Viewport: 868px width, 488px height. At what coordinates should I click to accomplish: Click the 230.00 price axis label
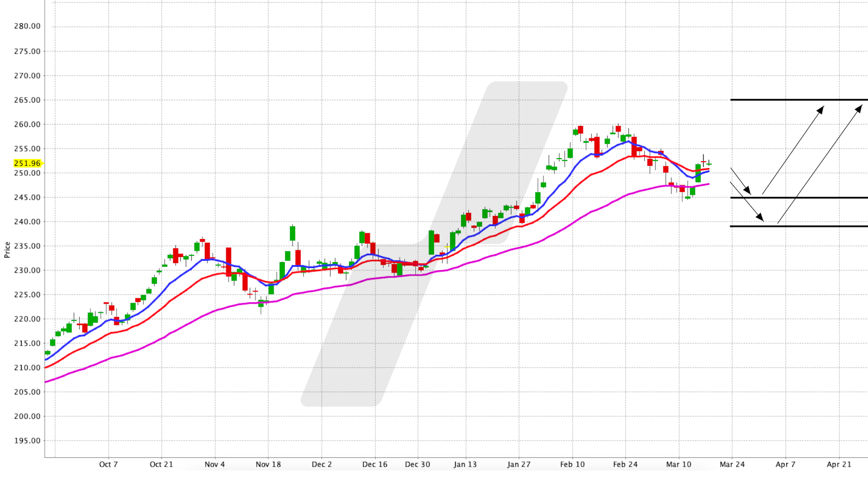pyautogui.click(x=27, y=270)
